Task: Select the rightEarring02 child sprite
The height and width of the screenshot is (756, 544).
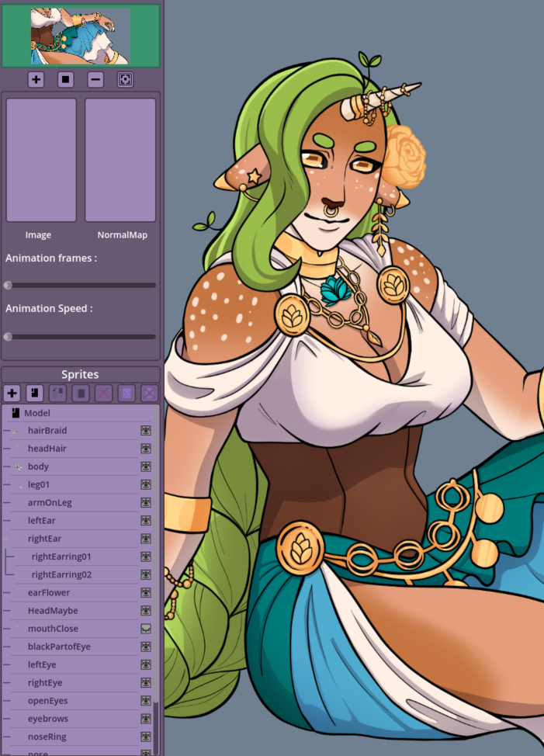Action: click(x=61, y=574)
